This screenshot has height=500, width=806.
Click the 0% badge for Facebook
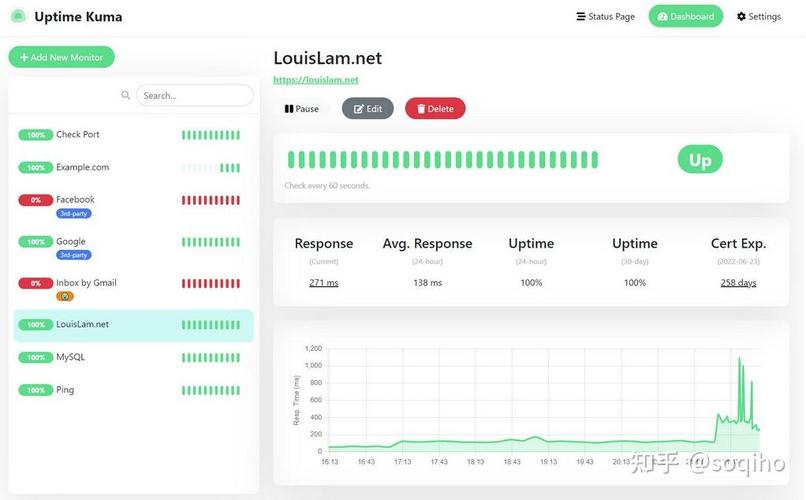coord(35,200)
